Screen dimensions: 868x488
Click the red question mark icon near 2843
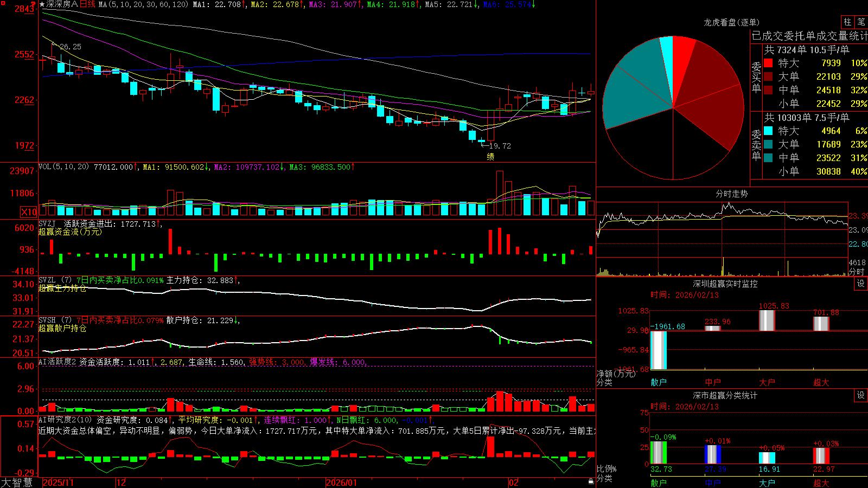(34, 4)
